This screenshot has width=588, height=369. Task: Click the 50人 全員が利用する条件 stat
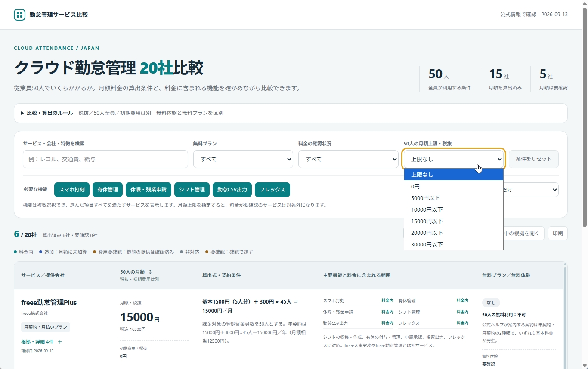pyautogui.click(x=449, y=79)
